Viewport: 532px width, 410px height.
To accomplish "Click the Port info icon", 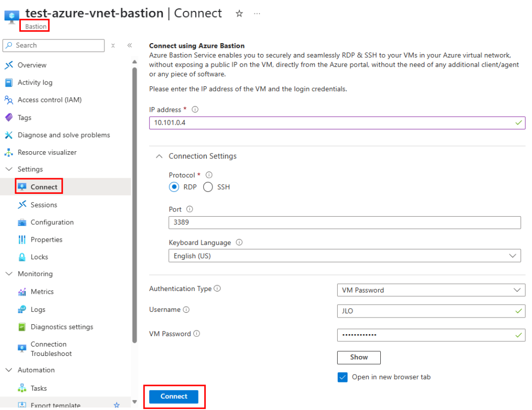I will coord(190,209).
